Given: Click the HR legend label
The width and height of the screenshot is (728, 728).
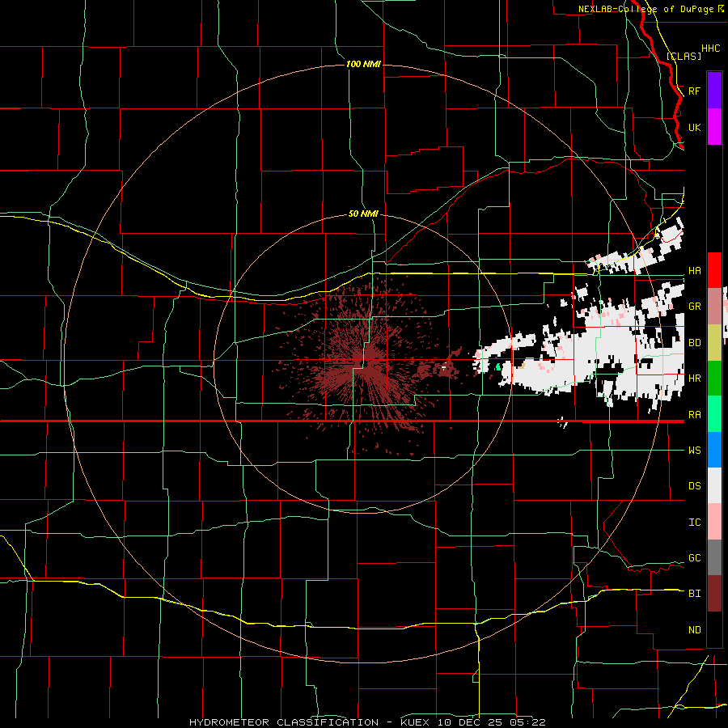Looking at the screenshot, I should coord(695,379).
